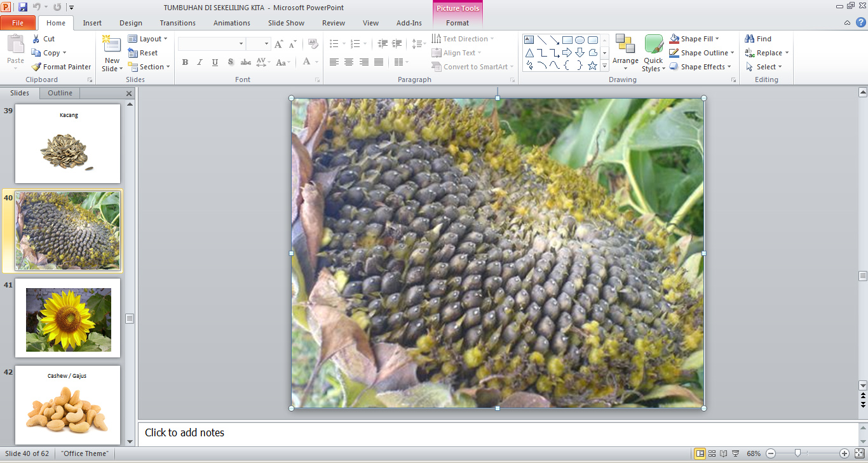Expand the shapes gallery More arrow
The height and width of the screenshot is (463, 868).
605,66
